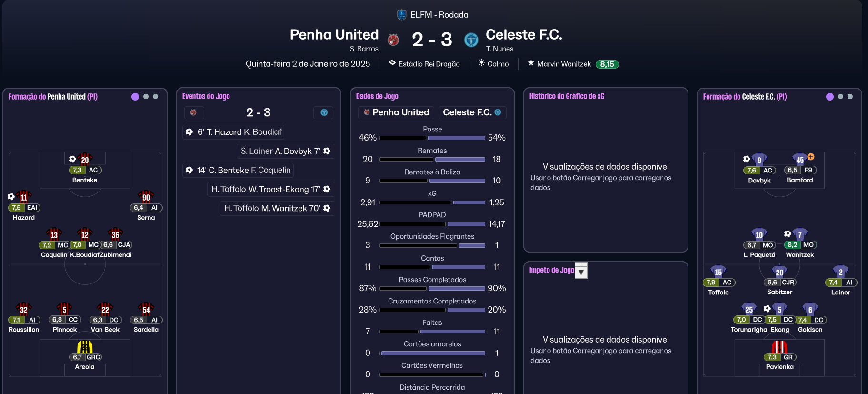Click Bamford's number 45 shirt
The image size is (868, 394).
(800, 160)
